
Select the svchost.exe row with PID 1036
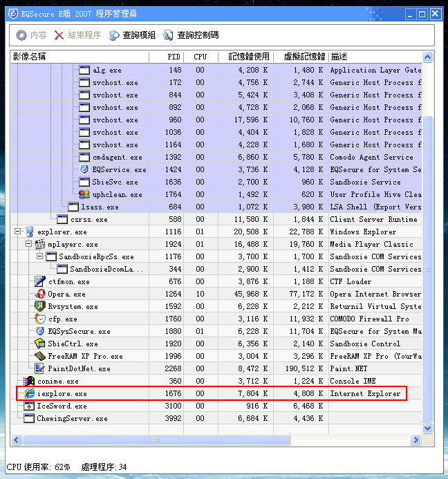pos(216,132)
